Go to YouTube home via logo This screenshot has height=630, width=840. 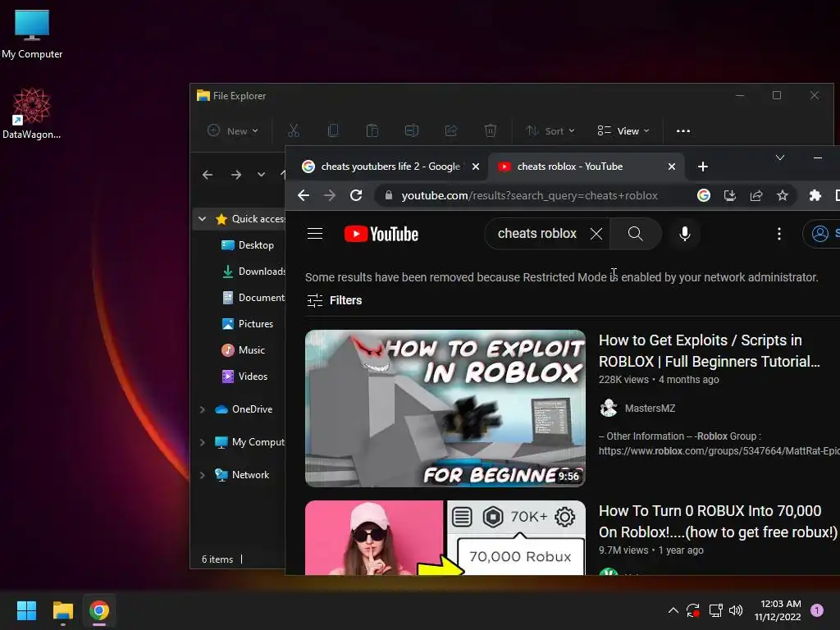(381, 234)
